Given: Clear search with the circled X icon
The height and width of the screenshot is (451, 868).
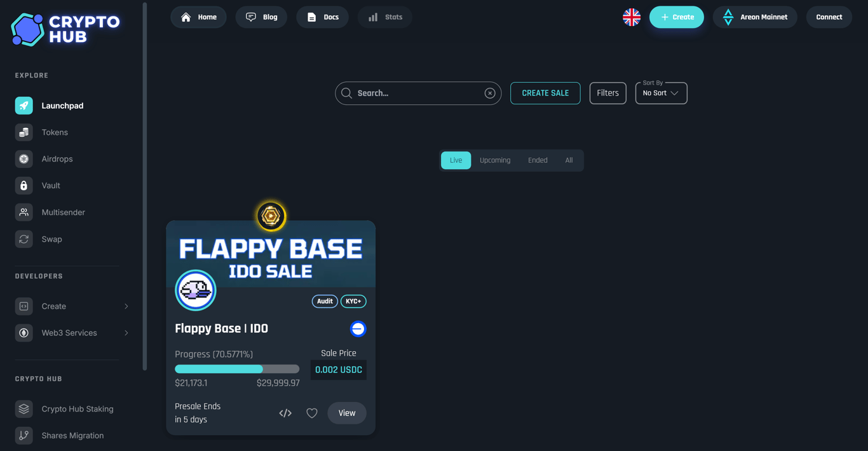Looking at the screenshot, I should [x=490, y=94].
